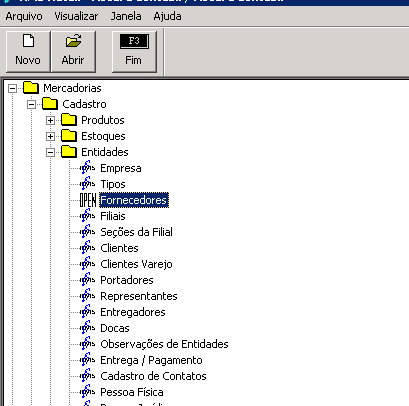This screenshot has height=406, width=409.
Task: Click the Mercadorias folder icon
Action: tap(31, 88)
